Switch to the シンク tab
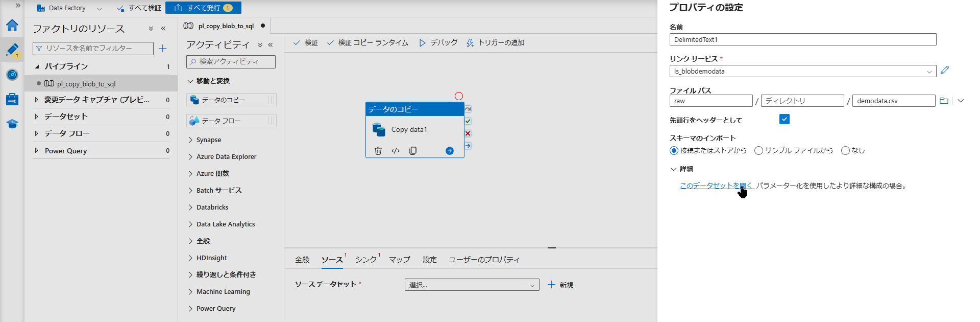This screenshot has height=322, width=980. [366, 260]
